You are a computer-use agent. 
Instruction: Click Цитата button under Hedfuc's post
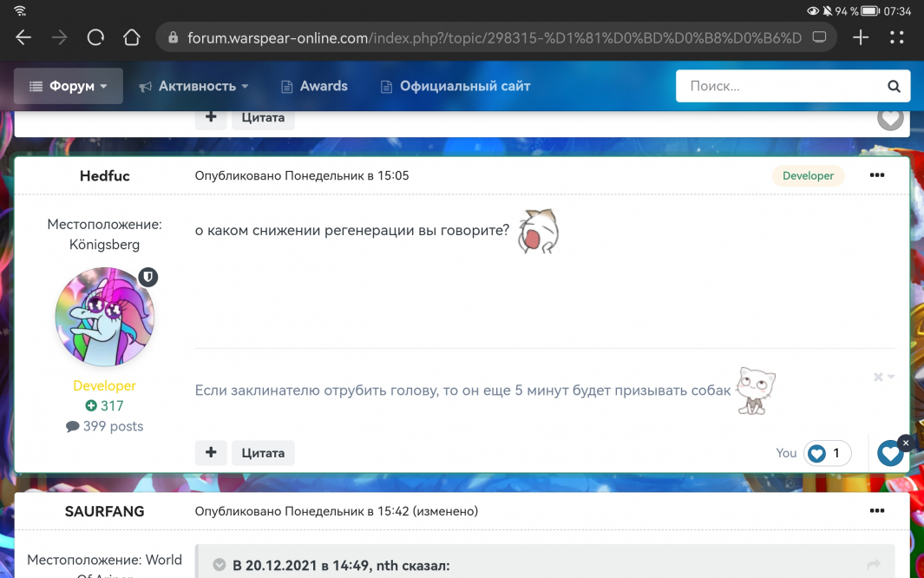tap(263, 453)
